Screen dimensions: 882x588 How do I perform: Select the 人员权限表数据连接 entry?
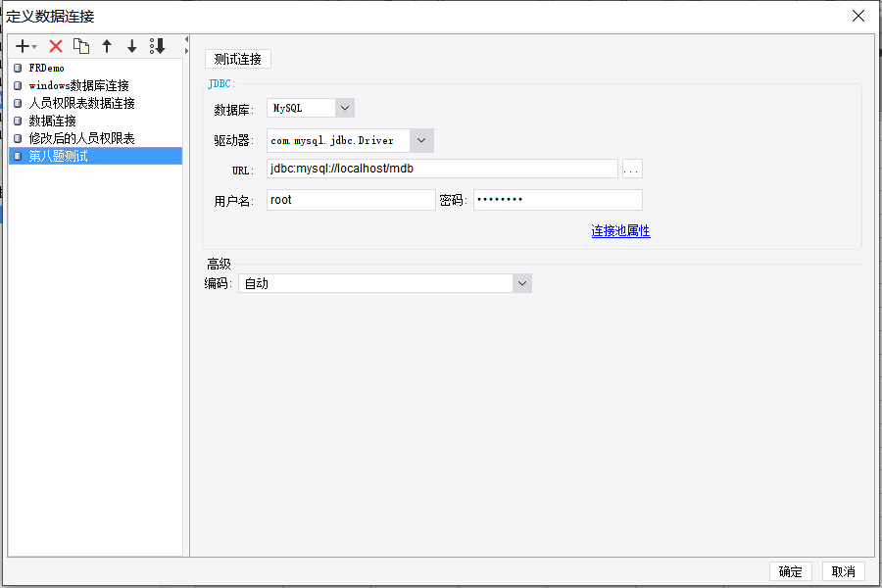pyautogui.click(x=96, y=103)
